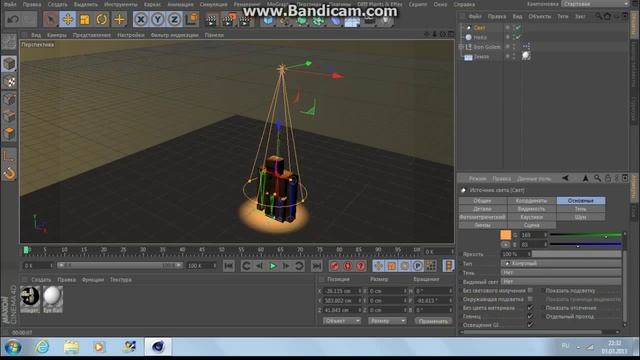
Task: Toggle parameter P keyframe recording icon
Action: tap(418, 266)
